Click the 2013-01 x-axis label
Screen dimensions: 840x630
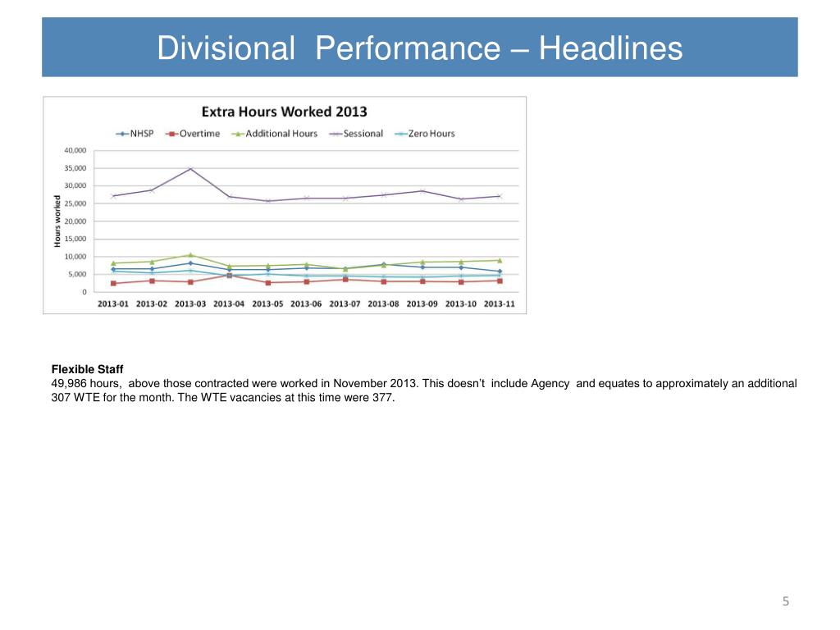[113, 304]
